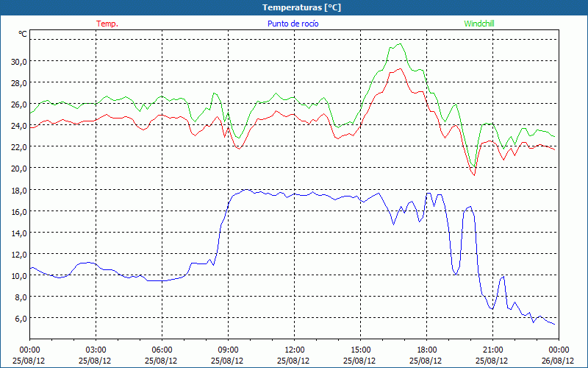Click the 15:00 time axis label
The height and width of the screenshot is (368, 588).
(x=360, y=350)
